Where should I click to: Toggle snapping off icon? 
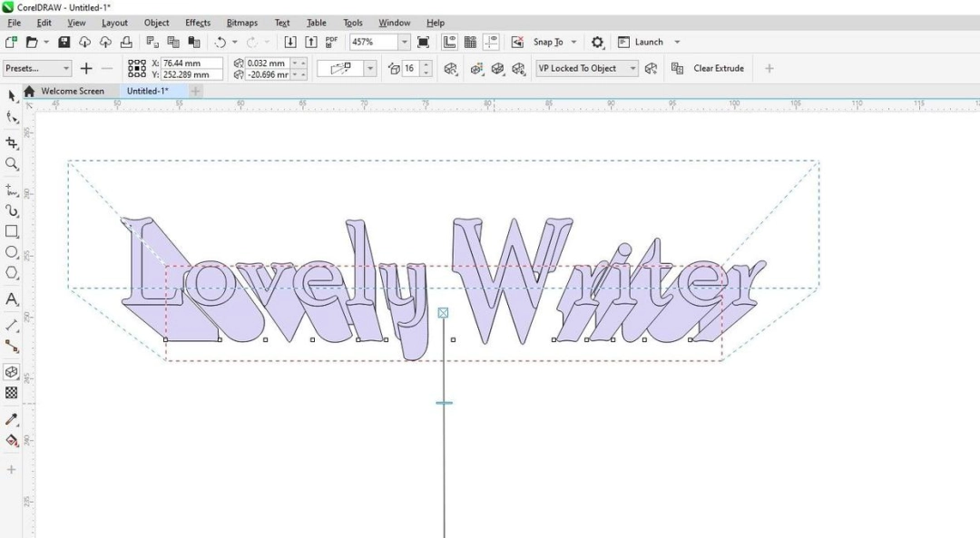[517, 42]
